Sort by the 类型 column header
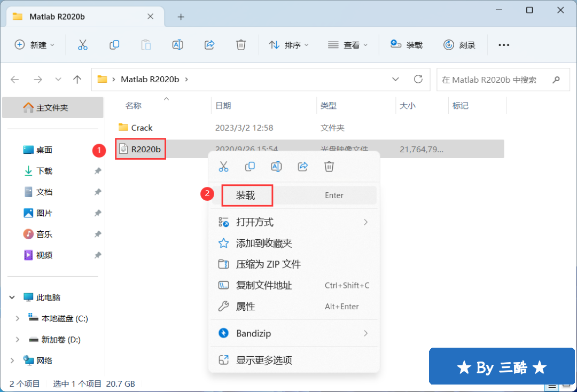The width and height of the screenshot is (577, 392). tap(328, 106)
